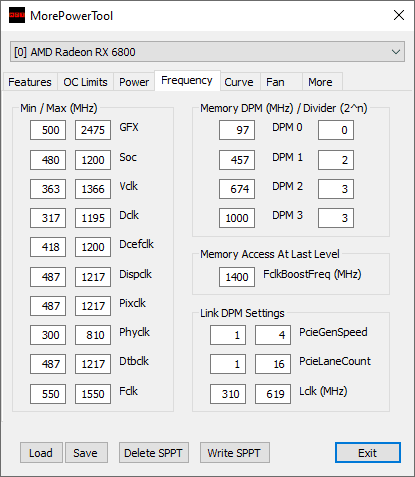Click the Dclk maximum field showing 1195

click(93, 218)
